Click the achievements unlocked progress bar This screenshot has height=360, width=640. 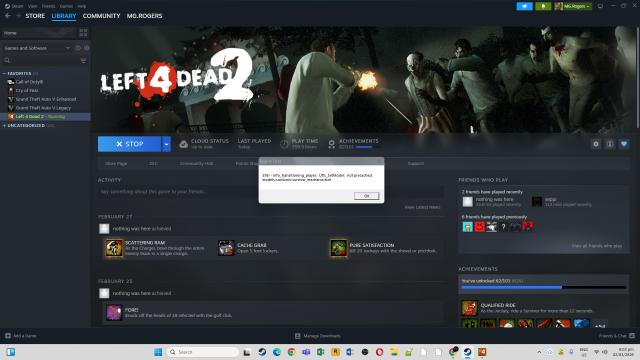(x=543, y=287)
